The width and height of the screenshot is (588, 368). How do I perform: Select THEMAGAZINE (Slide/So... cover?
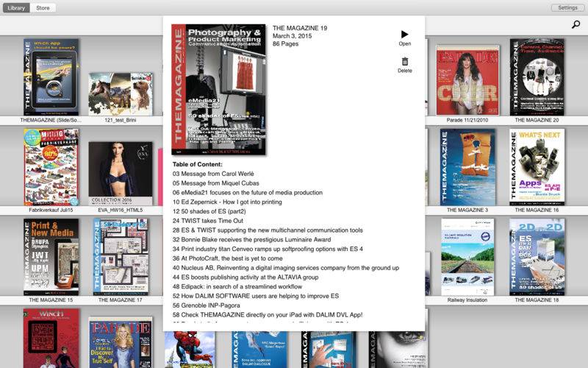[51, 77]
